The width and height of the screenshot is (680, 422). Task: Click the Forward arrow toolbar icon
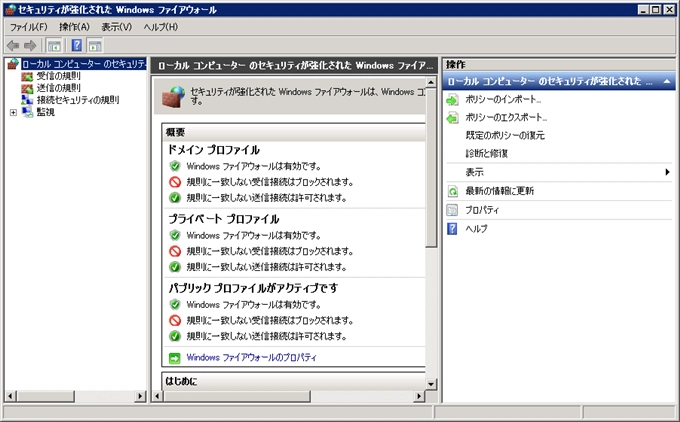pyautogui.click(x=30, y=45)
